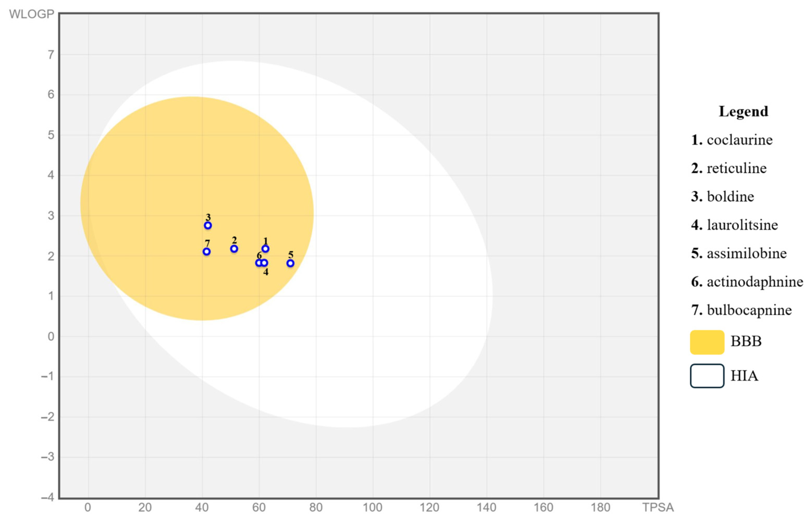Select the assimilobine legend entry
Screen dimensions: 812x523
739,253
